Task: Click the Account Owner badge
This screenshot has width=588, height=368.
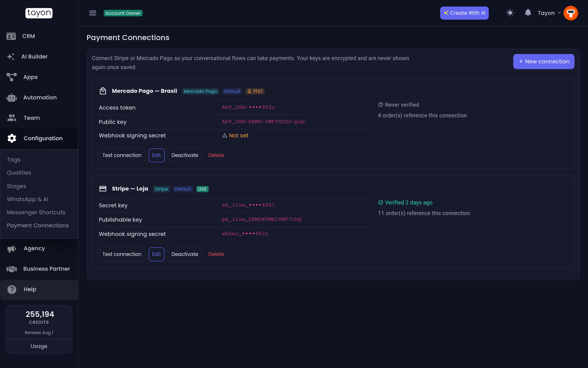Action: [x=123, y=13]
